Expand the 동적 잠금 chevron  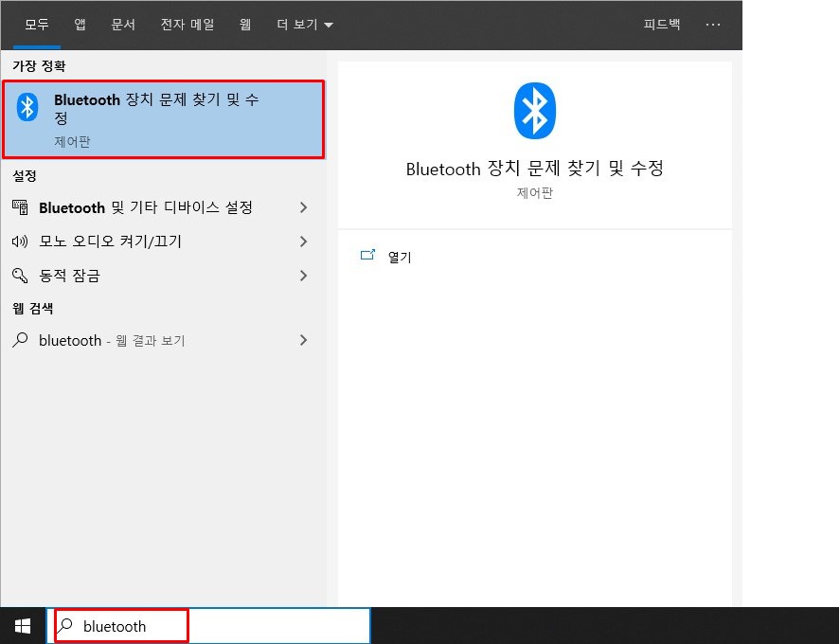(x=304, y=276)
